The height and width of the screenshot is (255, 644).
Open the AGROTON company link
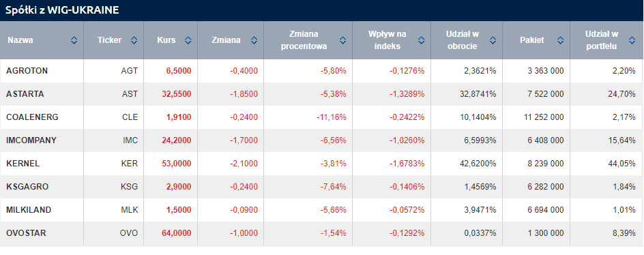tap(27, 71)
